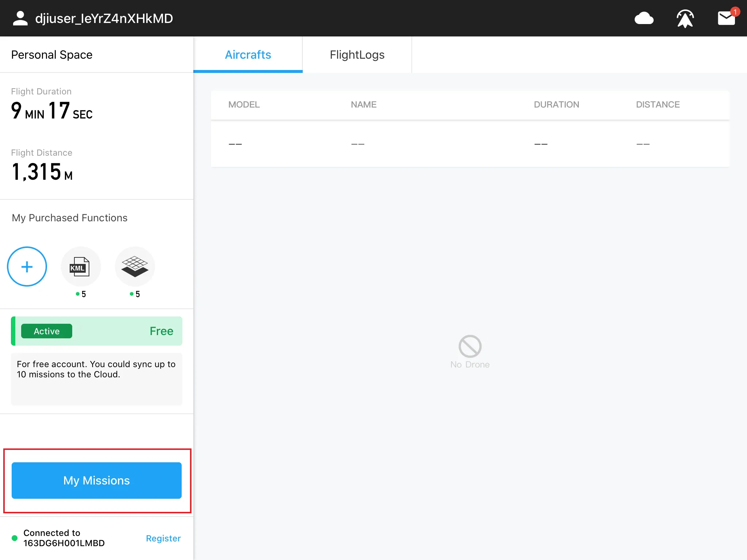The height and width of the screenshot is (560, 747).
Task: Sort by the DISTANCE column header
Action: coord(658,105)
